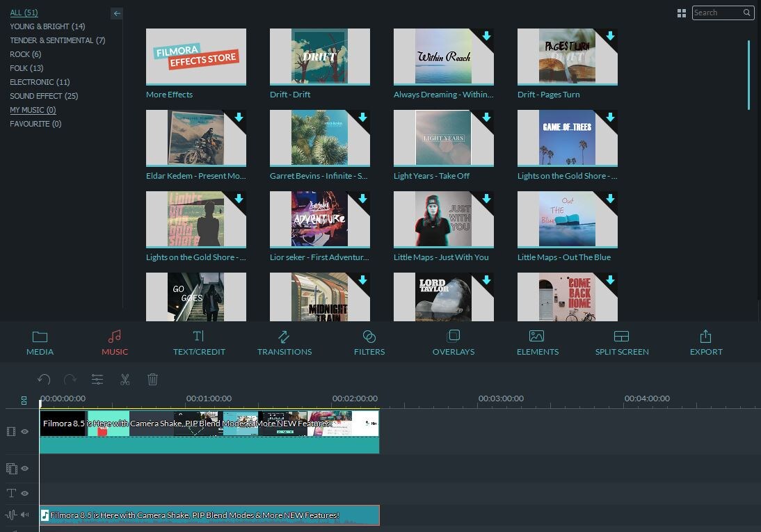Download the Garret Bevins - Infinite track
The image size is (761, 532).
coord(362,118)
